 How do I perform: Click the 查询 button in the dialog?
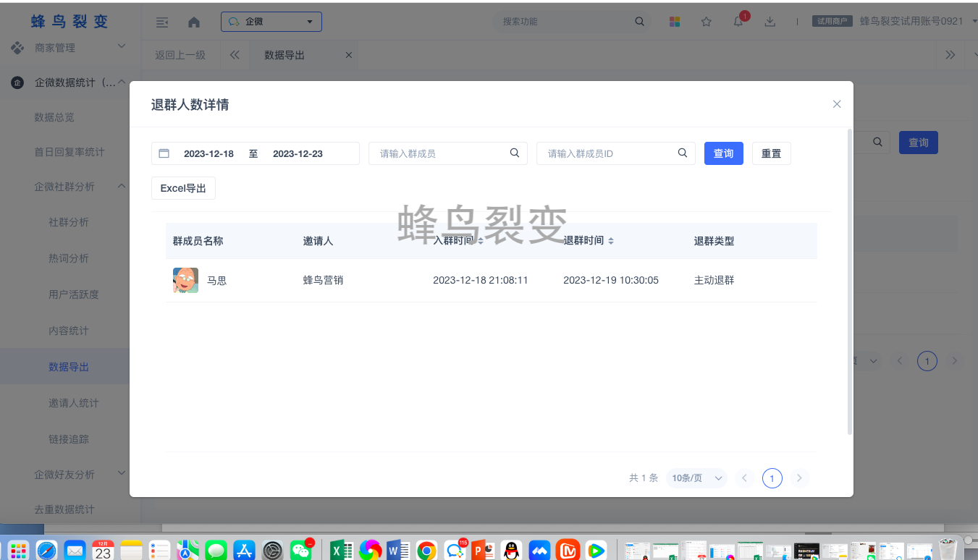(723, 153)
